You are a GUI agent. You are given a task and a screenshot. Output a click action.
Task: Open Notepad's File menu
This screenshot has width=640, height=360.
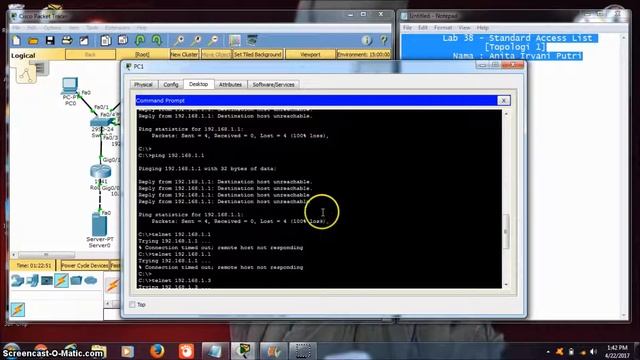407,28
